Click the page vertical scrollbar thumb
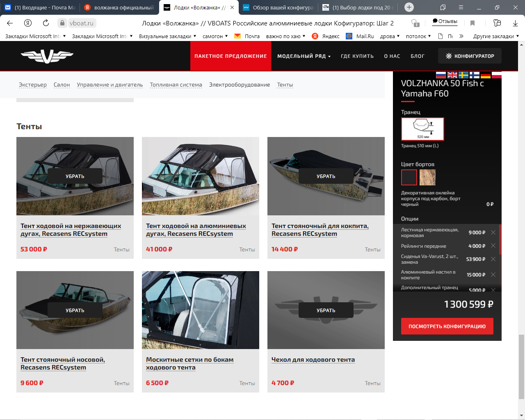 click(x=521, y=367)
